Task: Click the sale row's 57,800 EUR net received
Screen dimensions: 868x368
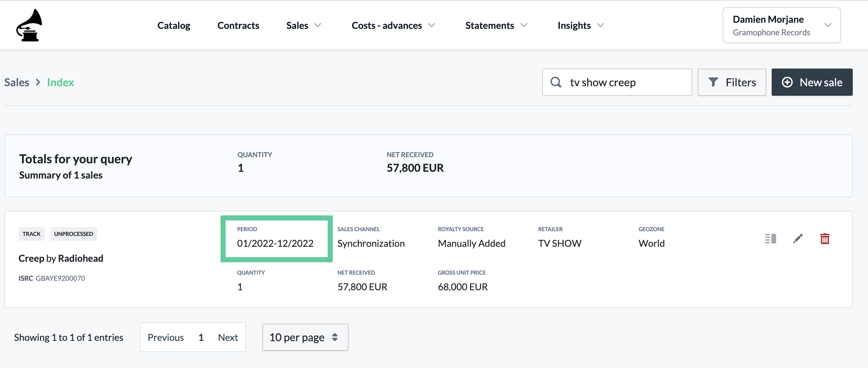Action: click(x=362, y=287)
